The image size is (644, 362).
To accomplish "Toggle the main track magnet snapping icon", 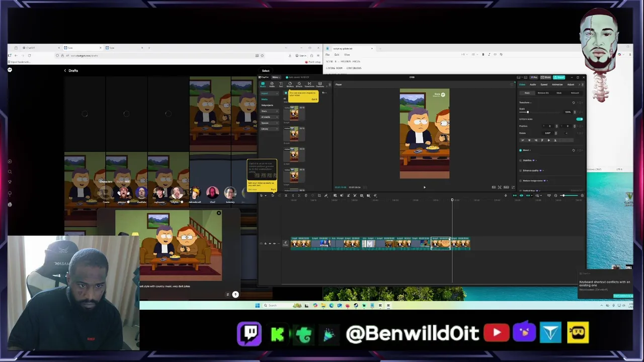I will (x=515, y=196).
